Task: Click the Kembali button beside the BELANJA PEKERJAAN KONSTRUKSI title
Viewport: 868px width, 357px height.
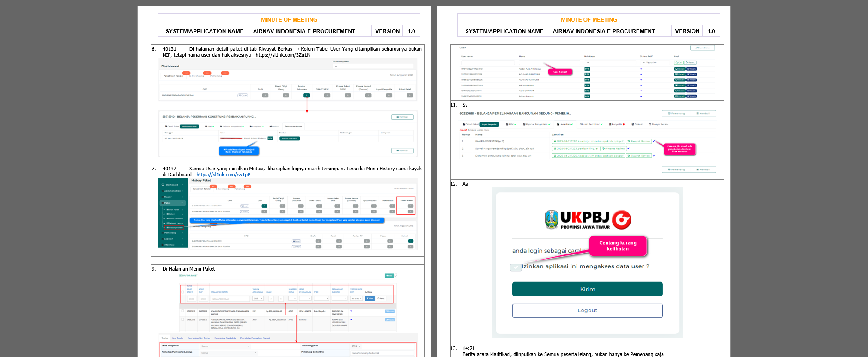Action: pyautogui.click(x=402, y=117)
